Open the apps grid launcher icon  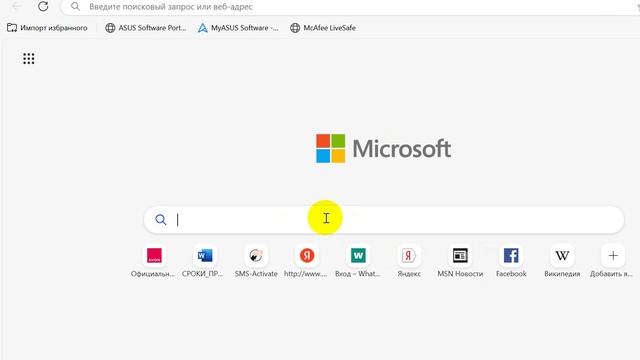point(29,59)
